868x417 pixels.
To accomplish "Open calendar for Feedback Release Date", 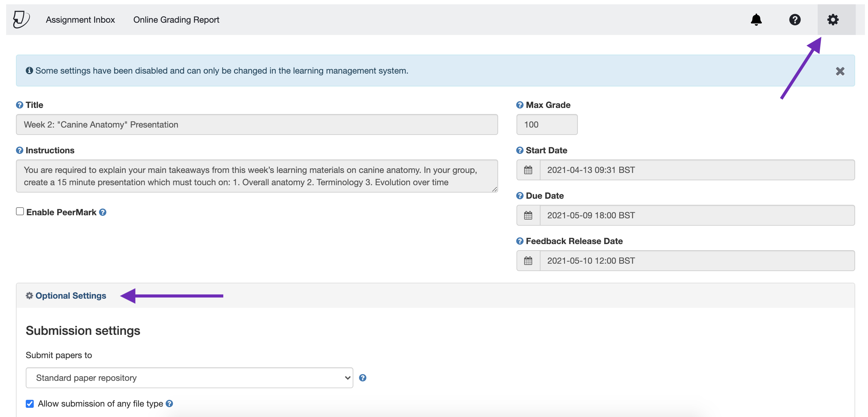I will [x=528, y=260].
